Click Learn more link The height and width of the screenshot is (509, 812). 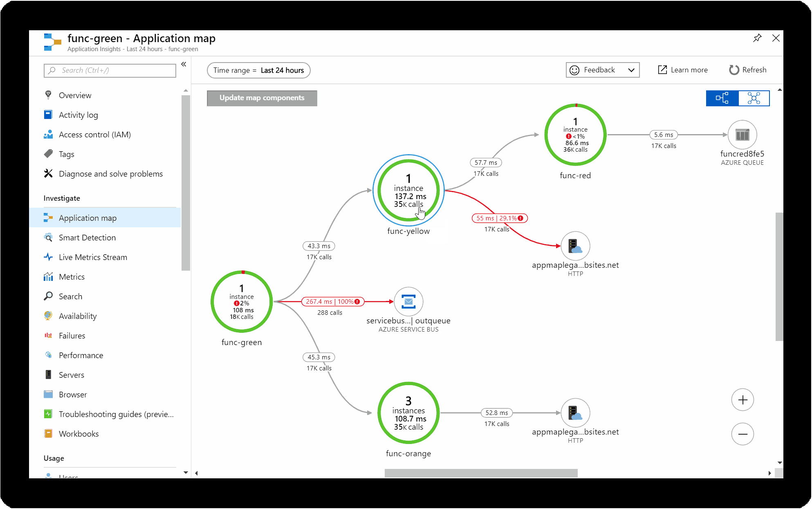(683, 70)
